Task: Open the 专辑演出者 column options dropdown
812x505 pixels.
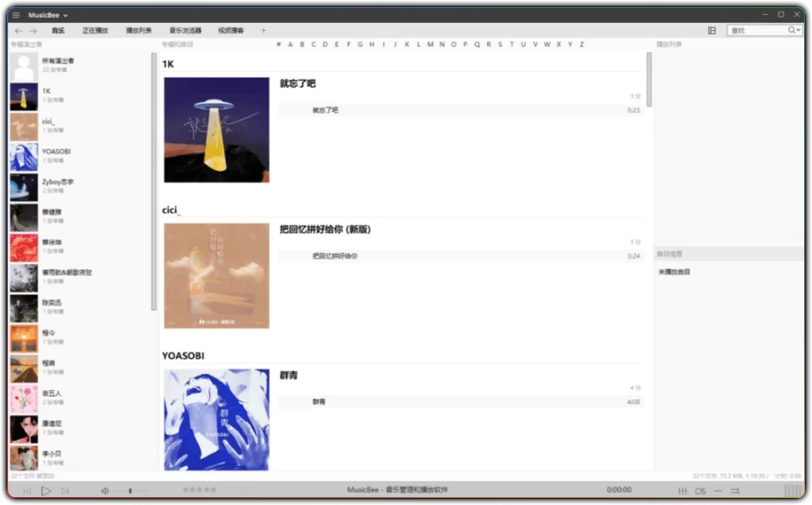Action: pyautogui.click(x=26, y=44)
